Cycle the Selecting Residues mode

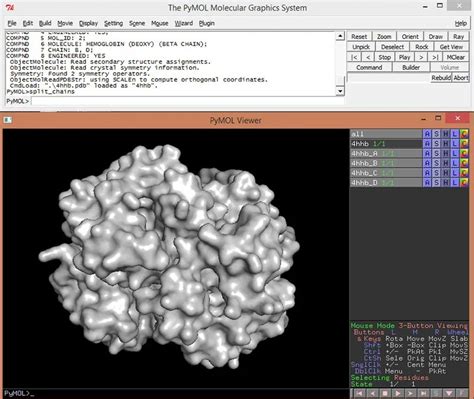click(x=389, y=377)
